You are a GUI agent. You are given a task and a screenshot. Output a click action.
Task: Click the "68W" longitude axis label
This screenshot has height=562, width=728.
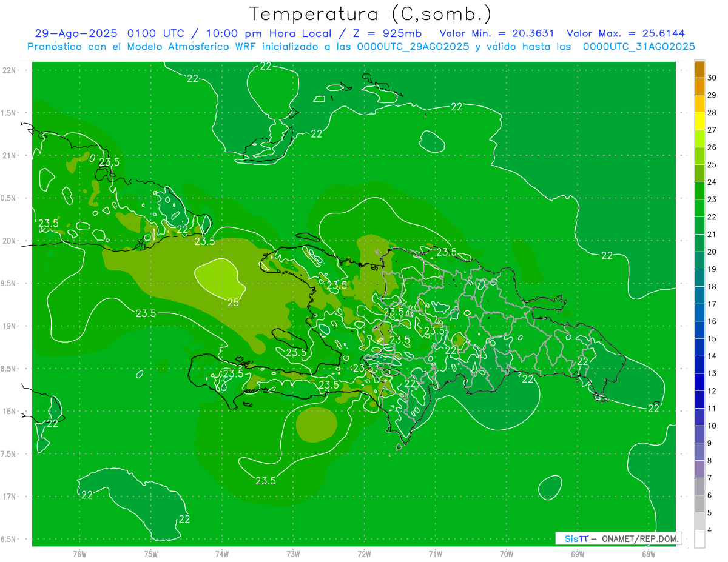649,554
